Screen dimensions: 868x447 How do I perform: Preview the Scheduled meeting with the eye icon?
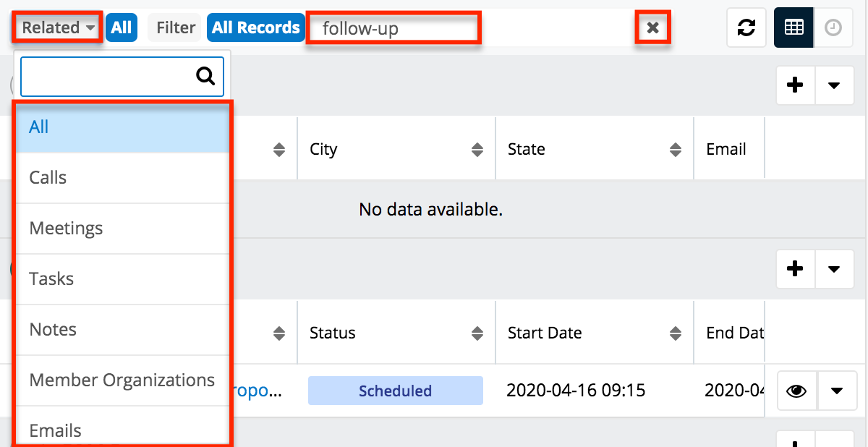[796, 390]
